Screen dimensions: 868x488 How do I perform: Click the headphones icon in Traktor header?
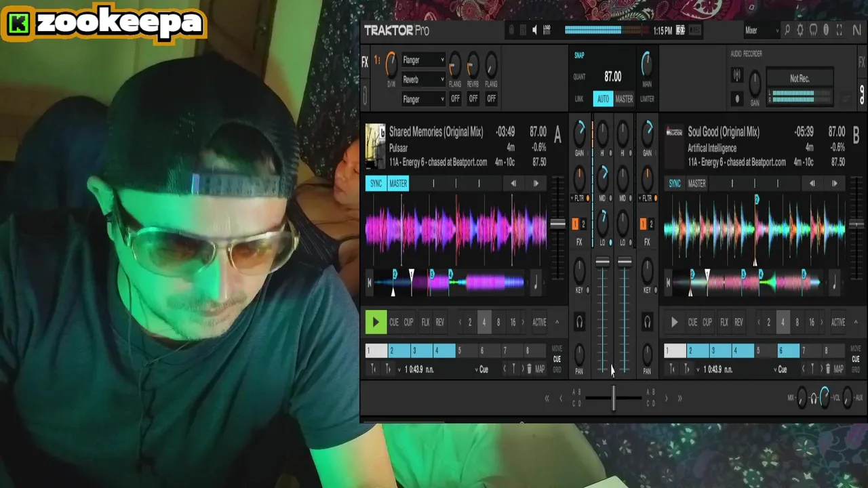click(x=813, y=30)
